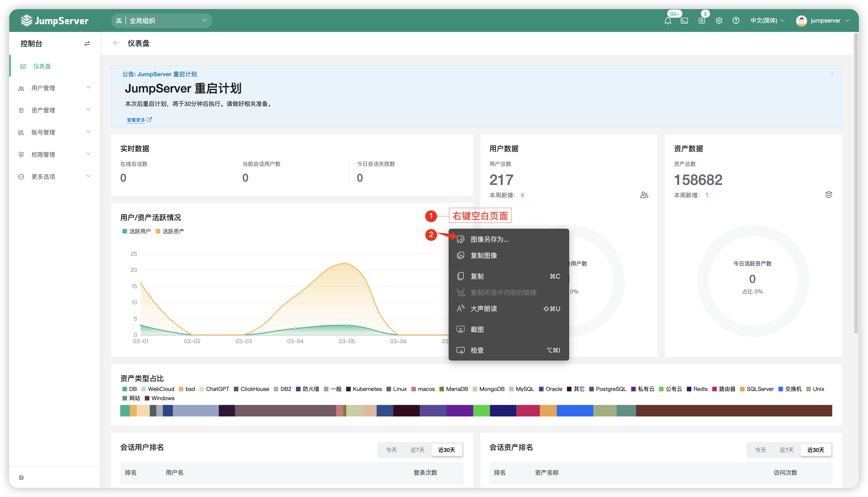Click the JumpServer logo
The image size is (868, 497).
click(55, 21)
